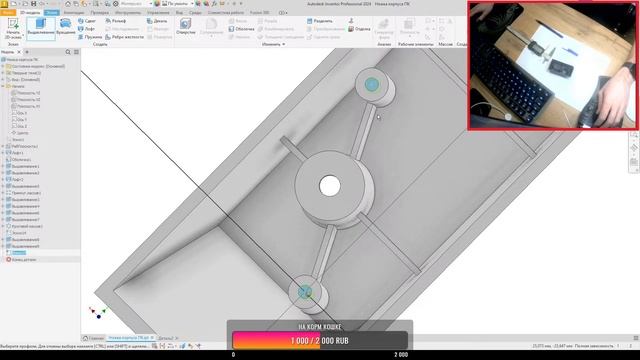Click the Undo arrow in quick access toolbar
The height and width of the screenshot is (360, 640).
click(x=42, y=4)
